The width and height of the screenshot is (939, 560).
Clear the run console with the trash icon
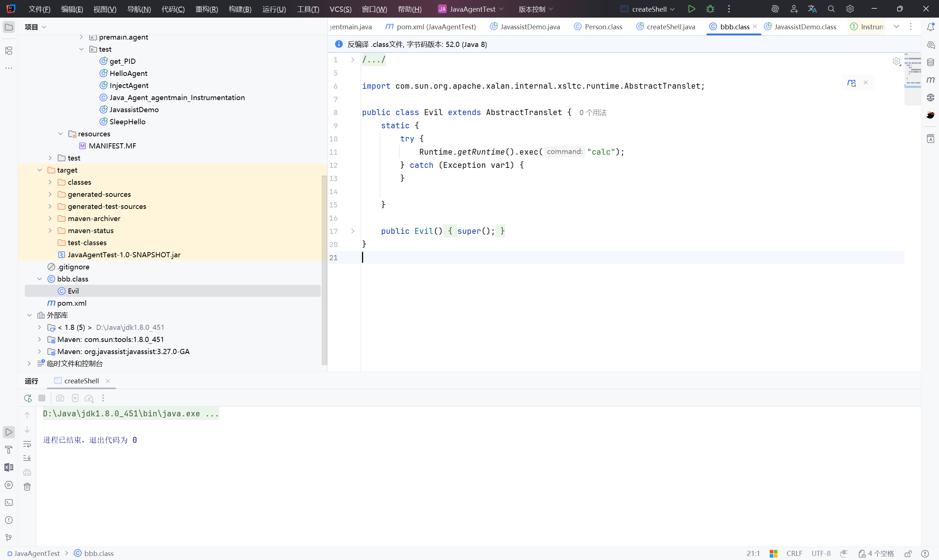point(27,487)
